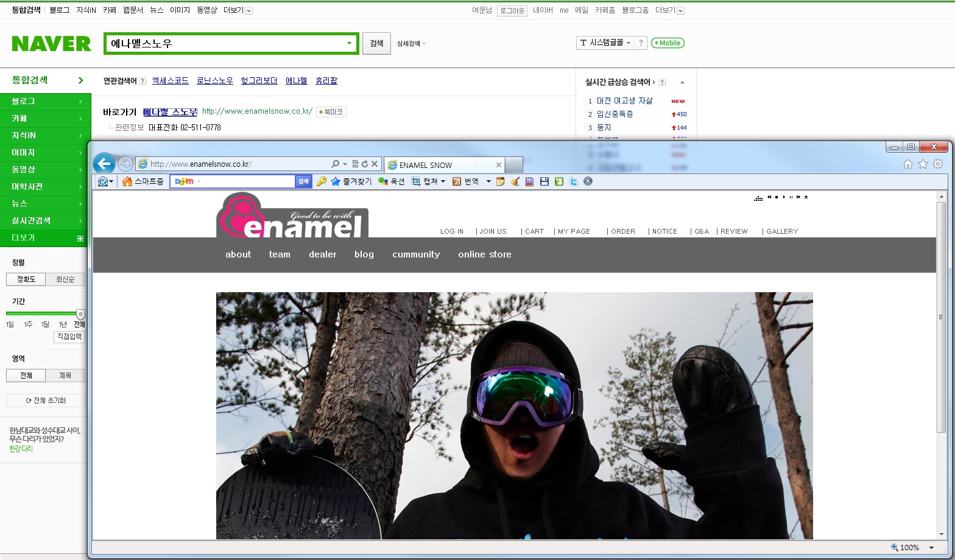Screen dimensions: 955x560
Task: Refresh the enamelsnow page
Action: tap(365, 164)
